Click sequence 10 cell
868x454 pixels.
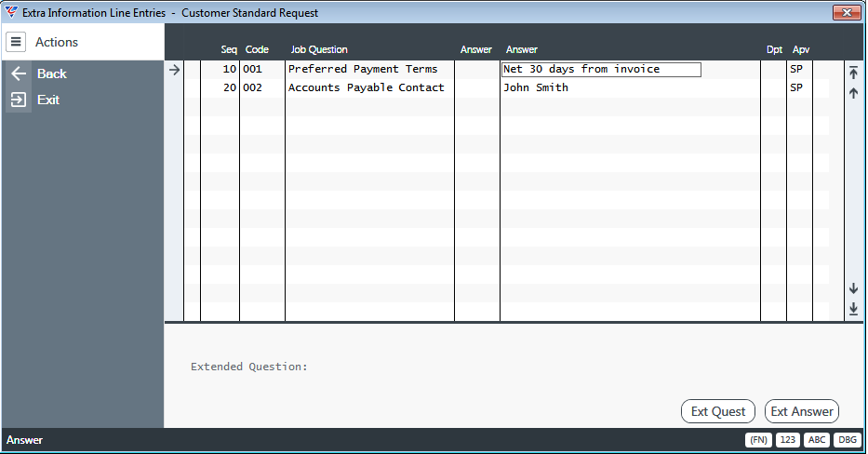click(x=229, y=69)
